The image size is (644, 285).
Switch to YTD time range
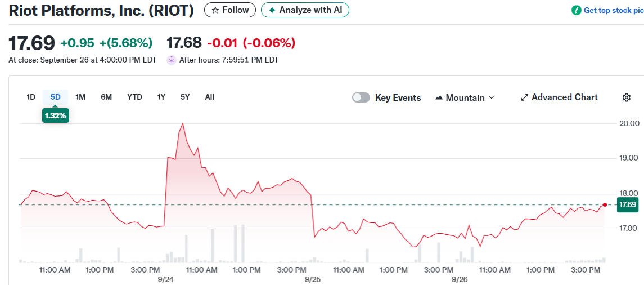[134, 97]
